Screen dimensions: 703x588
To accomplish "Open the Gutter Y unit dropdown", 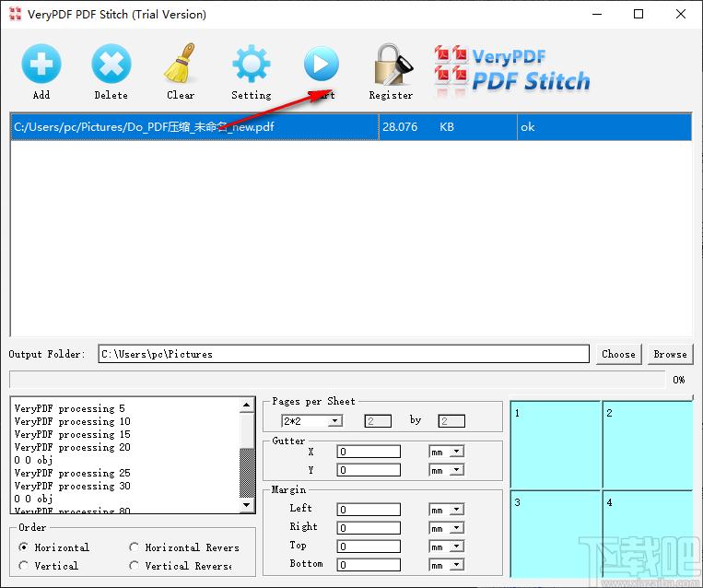I will tap(457, 470).
